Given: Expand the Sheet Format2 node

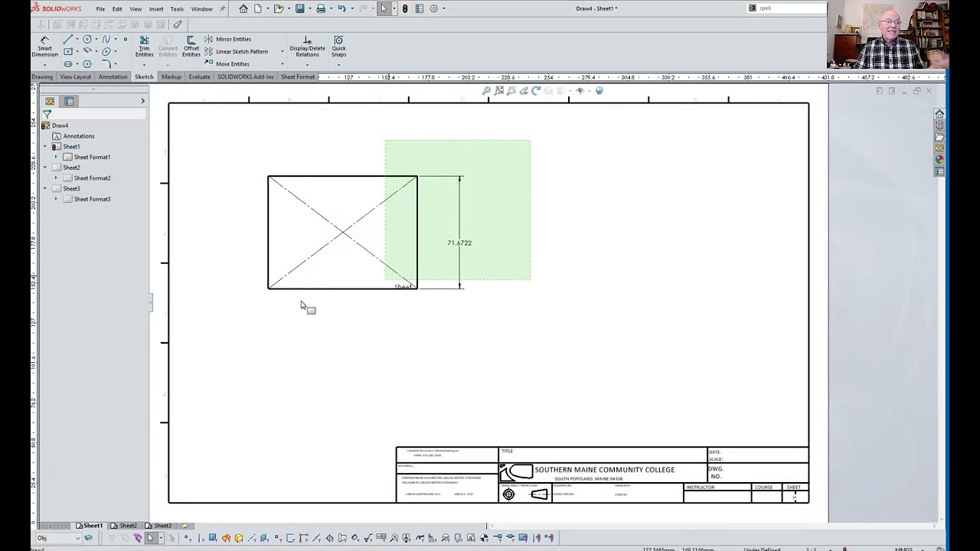Looking at the screenshot, I should click(55, 178).
